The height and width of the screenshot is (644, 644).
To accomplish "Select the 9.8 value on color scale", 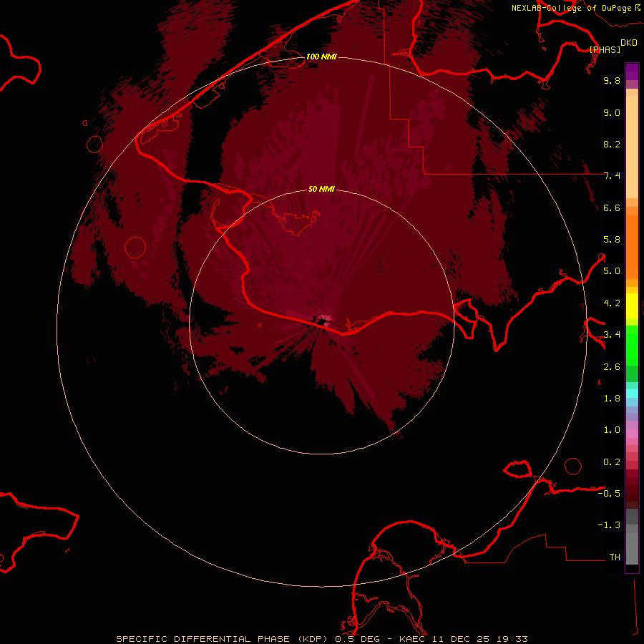I will [612, 80].
